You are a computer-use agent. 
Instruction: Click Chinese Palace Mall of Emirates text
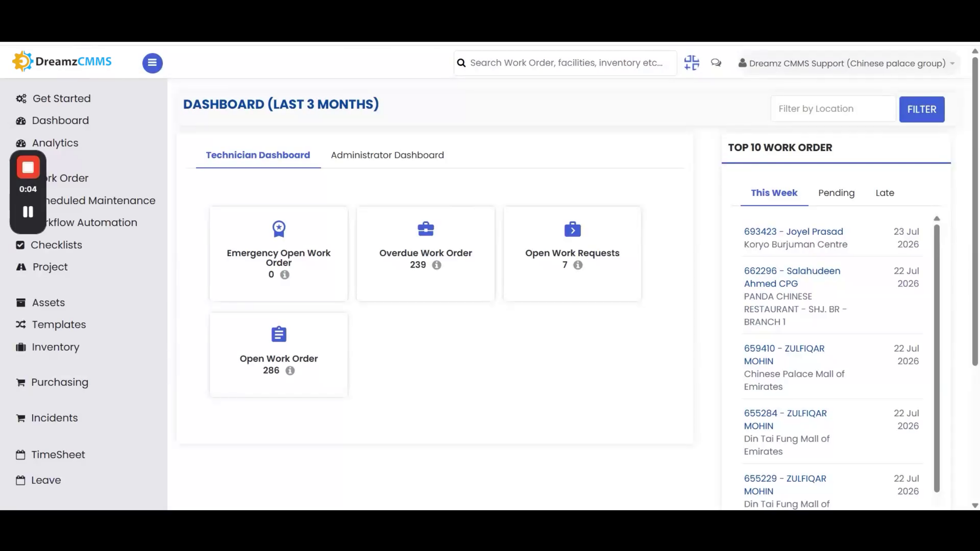pos(794,380)
